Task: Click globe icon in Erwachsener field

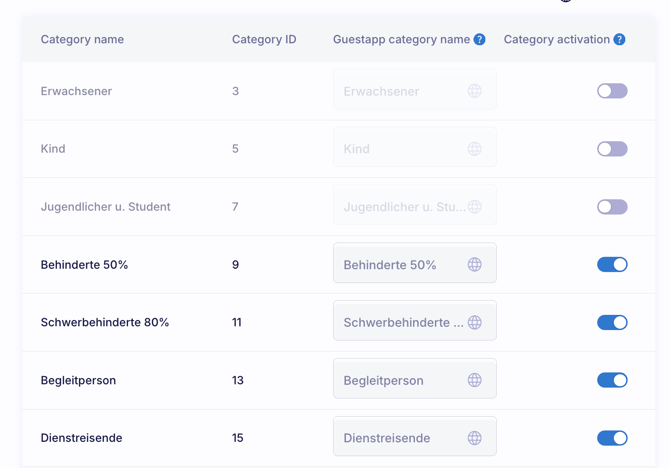Action: [475, 91]
